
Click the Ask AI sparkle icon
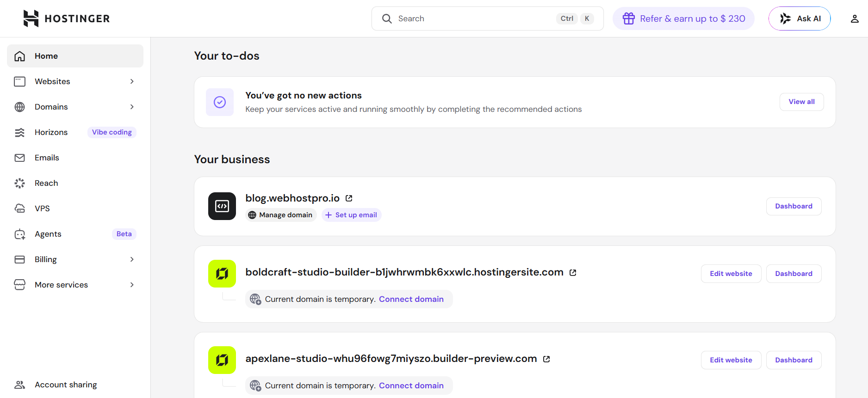tap(785, 18)
